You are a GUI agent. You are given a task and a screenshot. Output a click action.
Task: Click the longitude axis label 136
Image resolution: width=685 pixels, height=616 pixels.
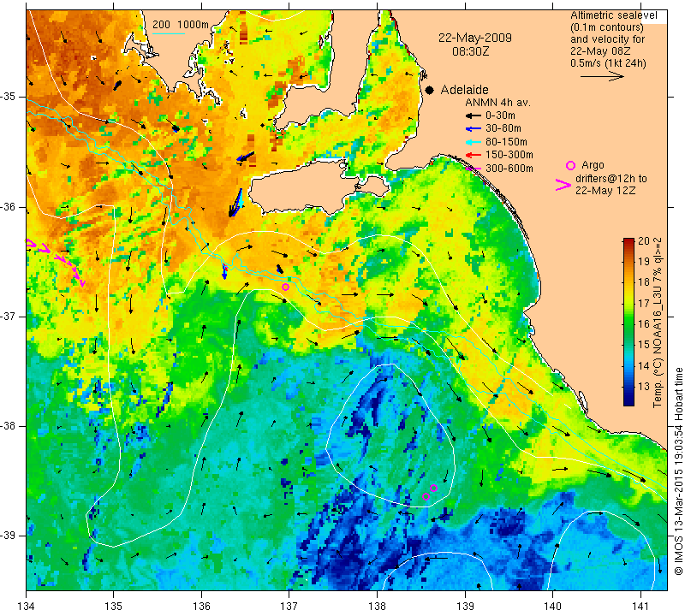pos(202,606)
